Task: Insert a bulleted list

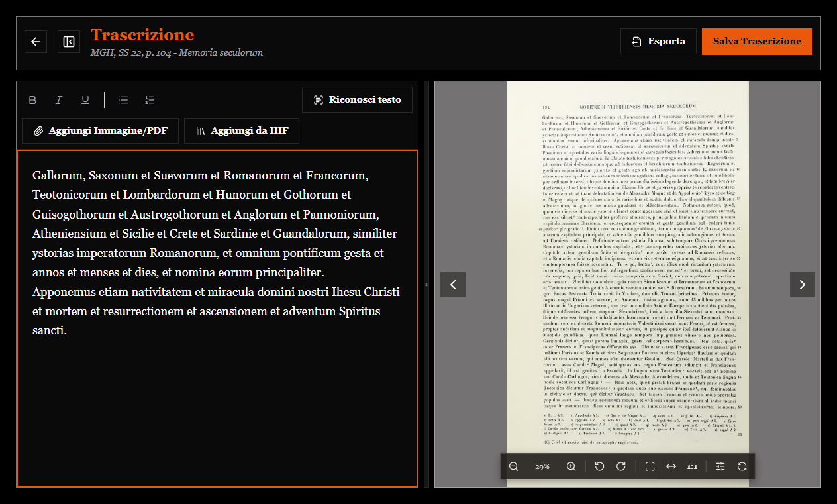Action: click(123, 100)
